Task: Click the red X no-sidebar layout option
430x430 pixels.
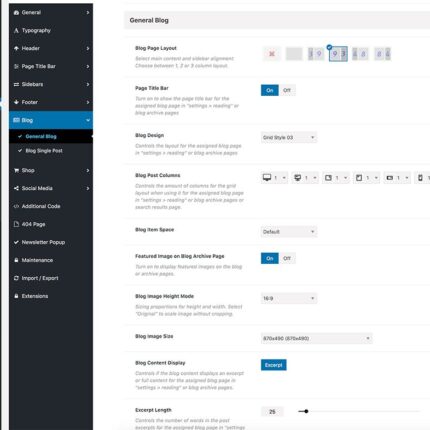Action: pos(272,54)
